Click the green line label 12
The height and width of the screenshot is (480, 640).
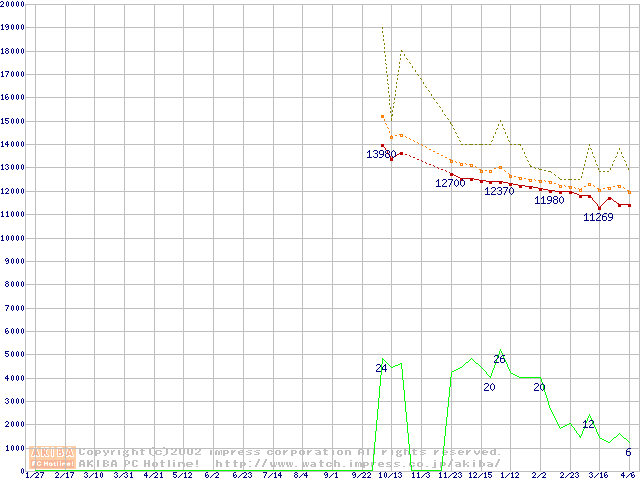pos(588,424)
